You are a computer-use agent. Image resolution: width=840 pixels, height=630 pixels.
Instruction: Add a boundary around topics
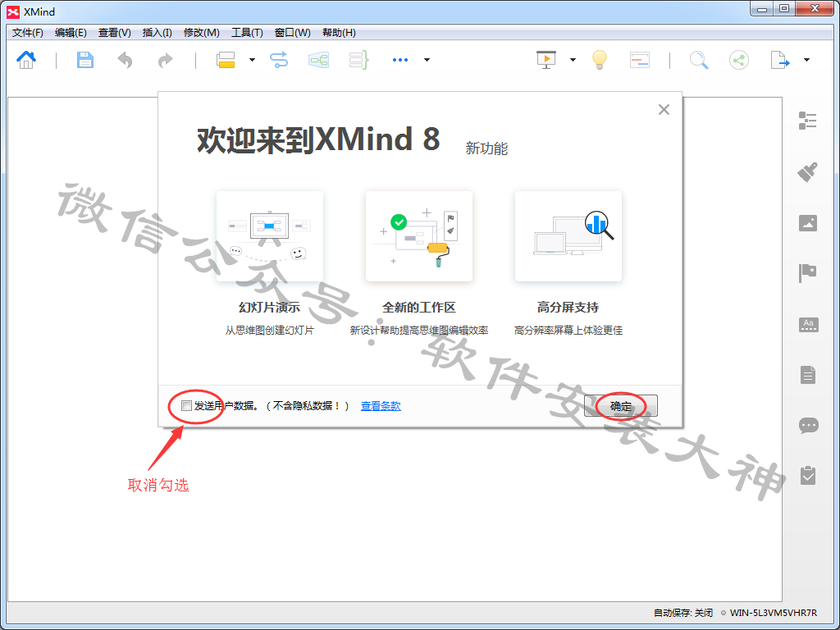(319, 60)
